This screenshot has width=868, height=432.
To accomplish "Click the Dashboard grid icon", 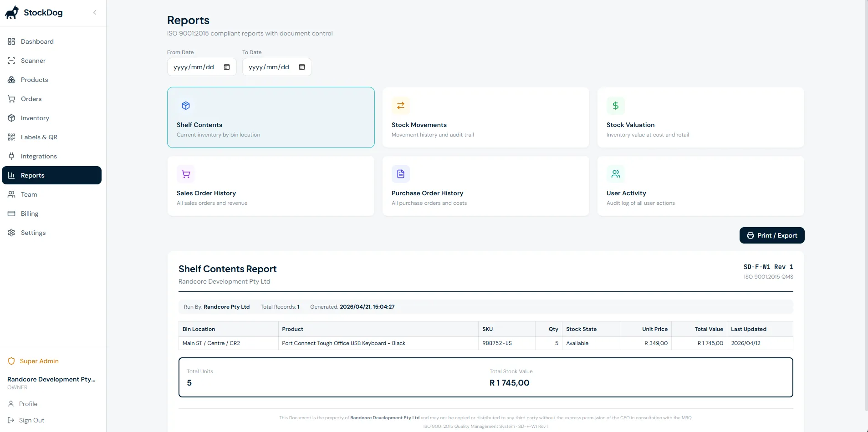I will pyautogui.click(x=11, y=41).
